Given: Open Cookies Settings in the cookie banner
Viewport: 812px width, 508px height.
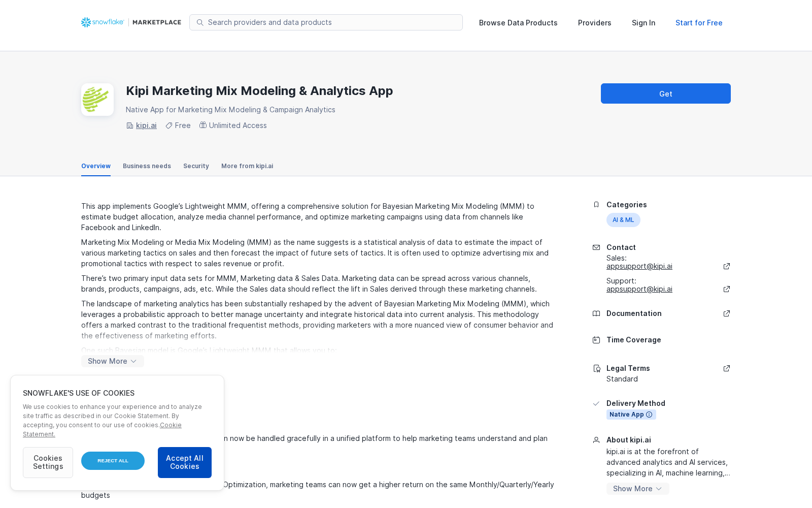Looking at the screenshot, I should point(48,462).
